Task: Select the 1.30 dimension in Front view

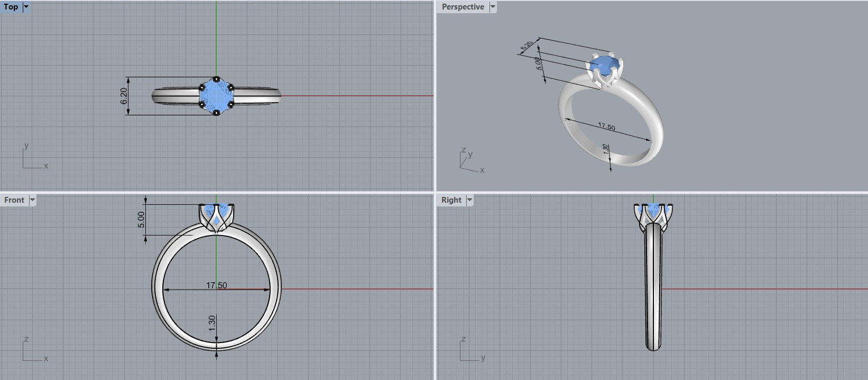Action: click(212, 323)
